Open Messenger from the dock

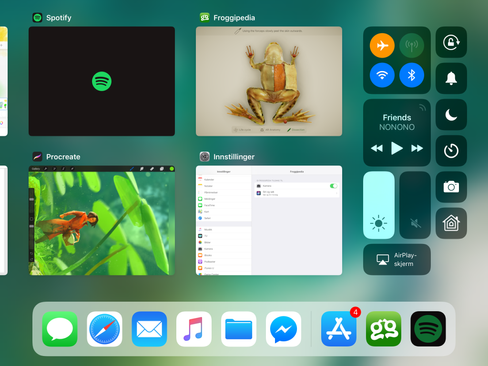[x=283, y=329]
